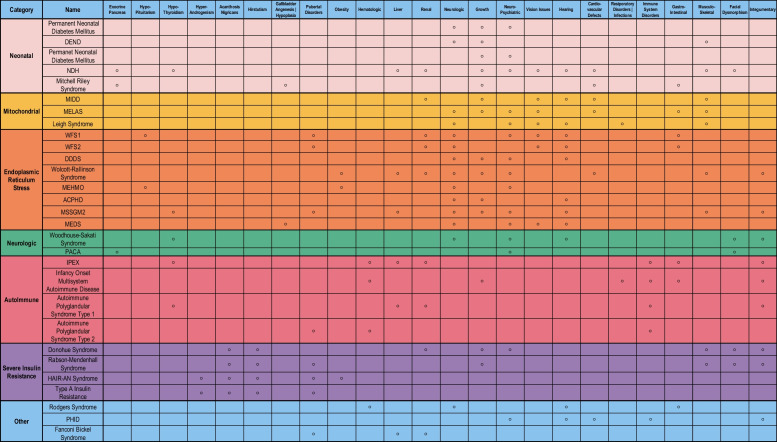Select the MEHMO Hypo-Pituitarism circle marker
The image size is (777, 442).
point(145,187)
